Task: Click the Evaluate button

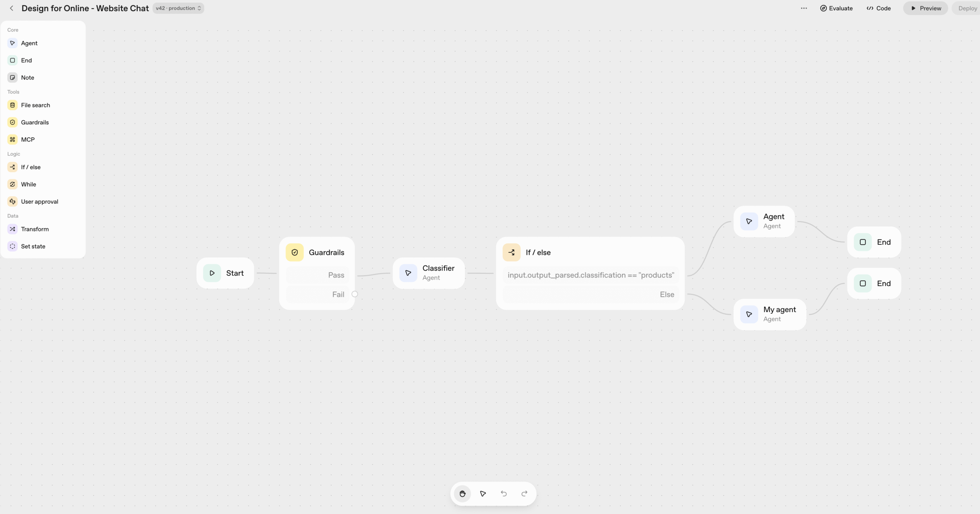Action: click(x=836, y=8)
